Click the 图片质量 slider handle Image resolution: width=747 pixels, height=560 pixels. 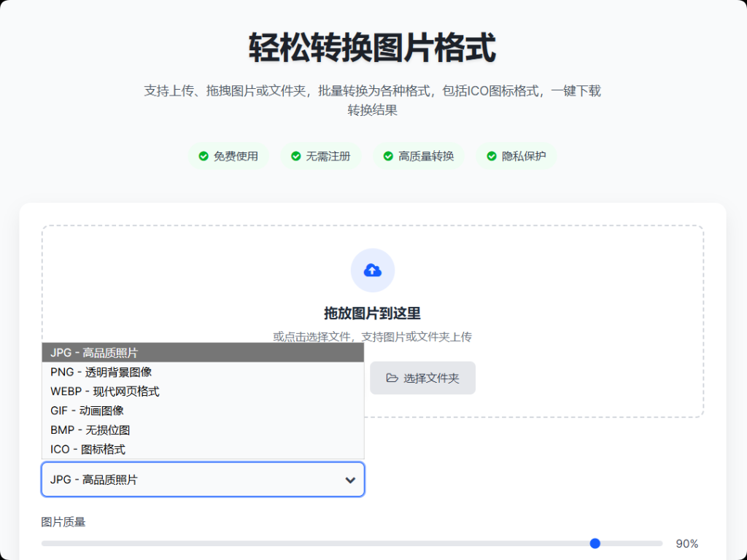[x=595, y=543]
